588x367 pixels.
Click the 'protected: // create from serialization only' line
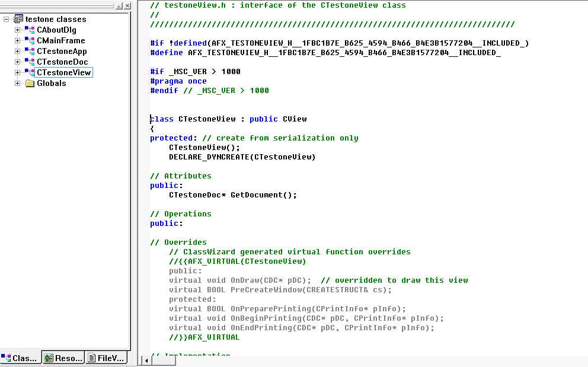(254, 138)
